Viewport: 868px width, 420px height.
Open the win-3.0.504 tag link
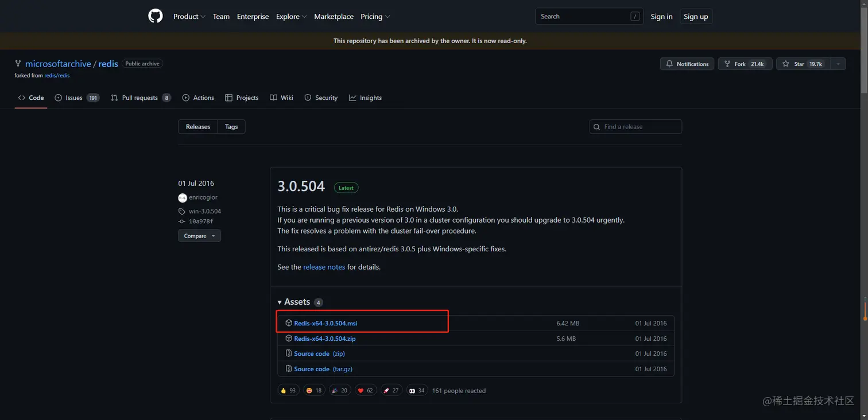(x=205, y=211)
